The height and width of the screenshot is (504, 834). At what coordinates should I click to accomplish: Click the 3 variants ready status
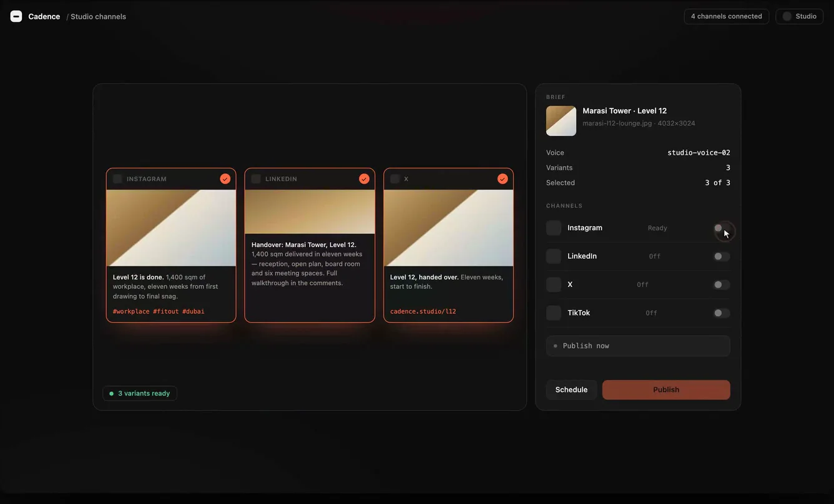(140, 394)
